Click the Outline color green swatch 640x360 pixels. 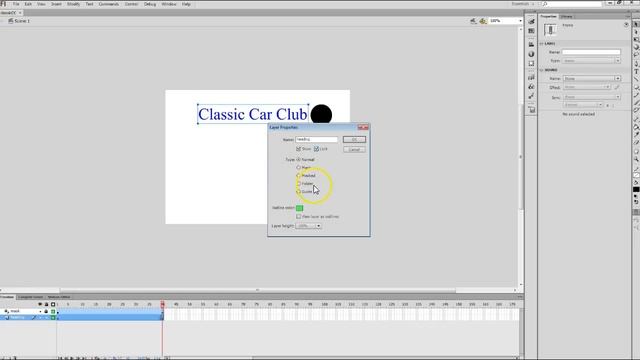tap(299, 208)
